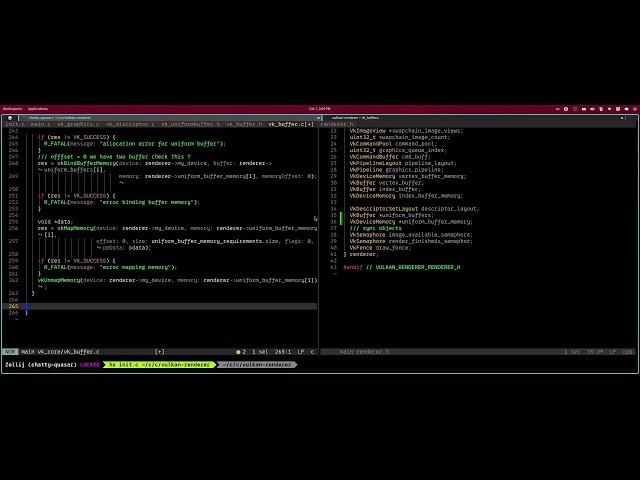
Task: Click 35:29 position in right status bar
Action: [x=594, y=352]
